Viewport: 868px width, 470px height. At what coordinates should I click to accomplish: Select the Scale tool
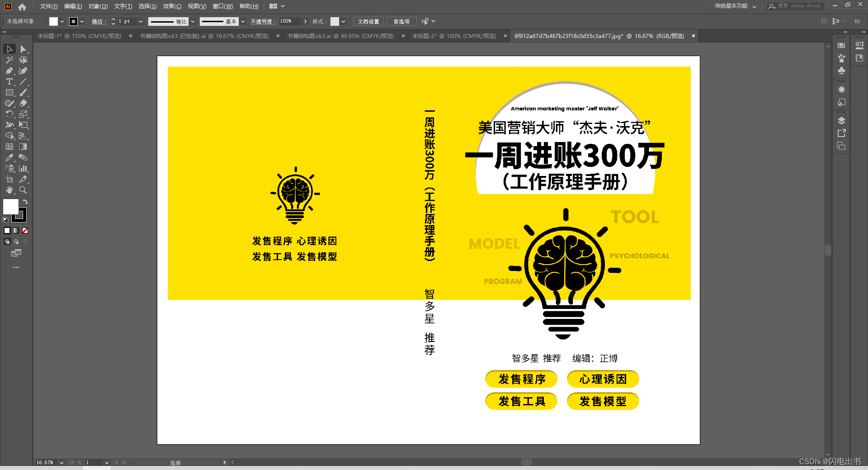click(x=23, y=114)
